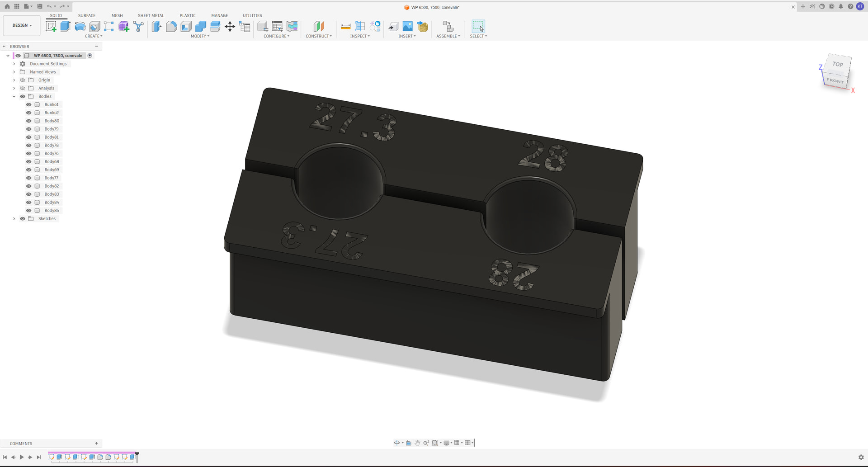Open the DESIGN workspace dropdown
This screenshot has height=467, width=868.
coord(22,25)
